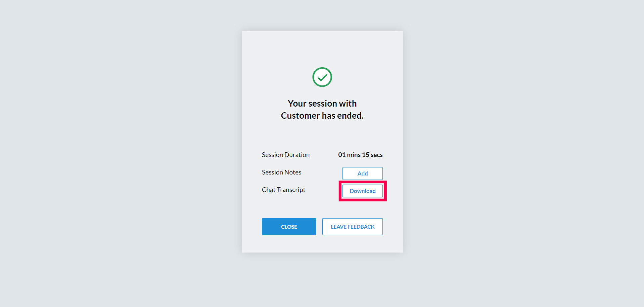
Task: Click the Session Duration label
Action: click(x=285, y=155)
